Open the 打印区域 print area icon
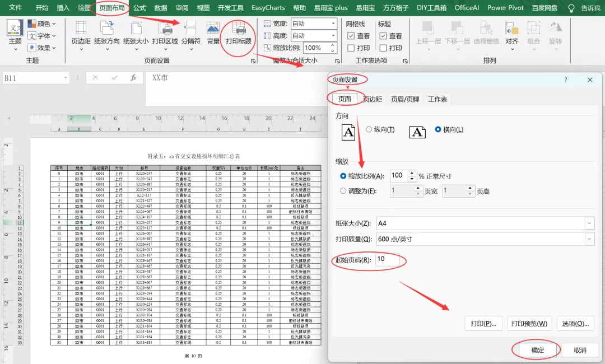The height and width of the screenshot is (364, 605). coord(165,28)
